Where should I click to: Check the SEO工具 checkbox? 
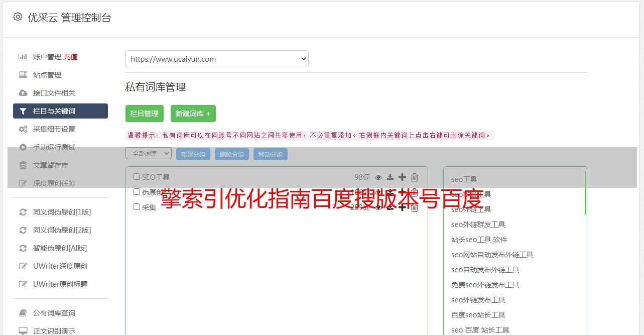coord(137,177)
